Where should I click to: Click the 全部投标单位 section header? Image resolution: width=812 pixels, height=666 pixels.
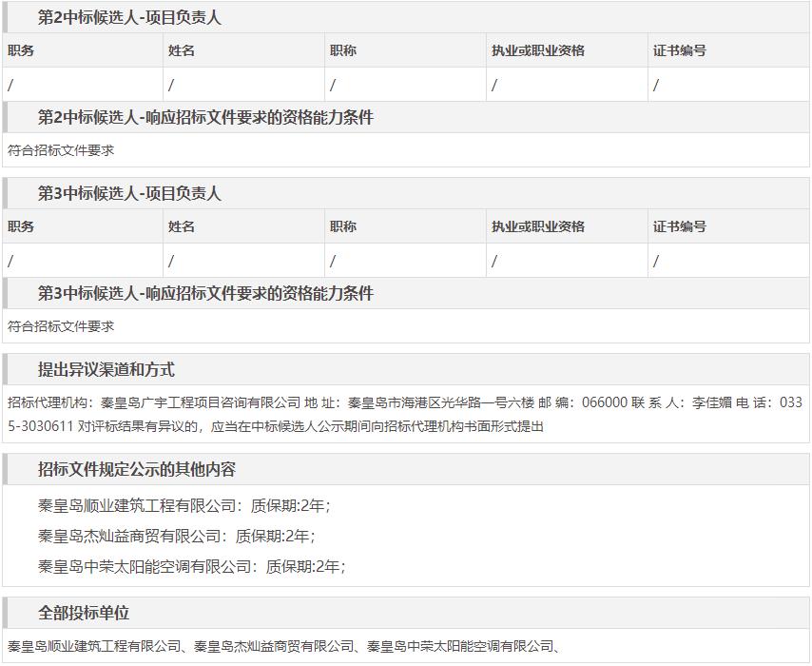84,614
